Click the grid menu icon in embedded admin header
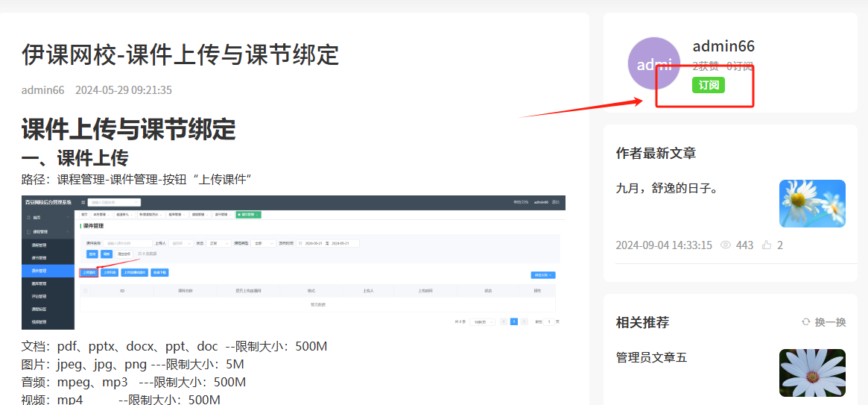 pos(82,202)
